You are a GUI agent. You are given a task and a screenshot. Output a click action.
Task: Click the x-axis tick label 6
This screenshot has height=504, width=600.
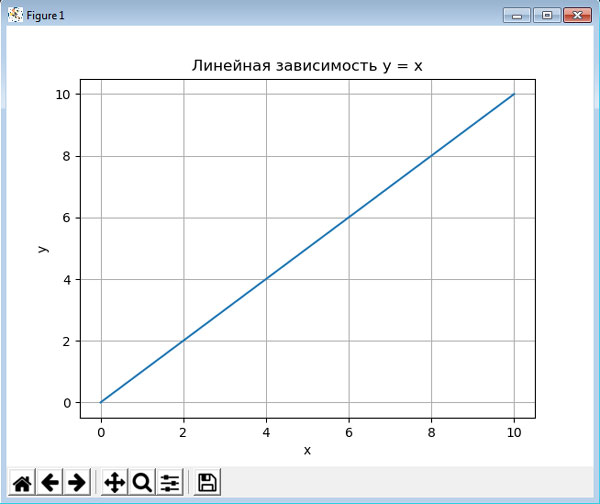point(349,432)
